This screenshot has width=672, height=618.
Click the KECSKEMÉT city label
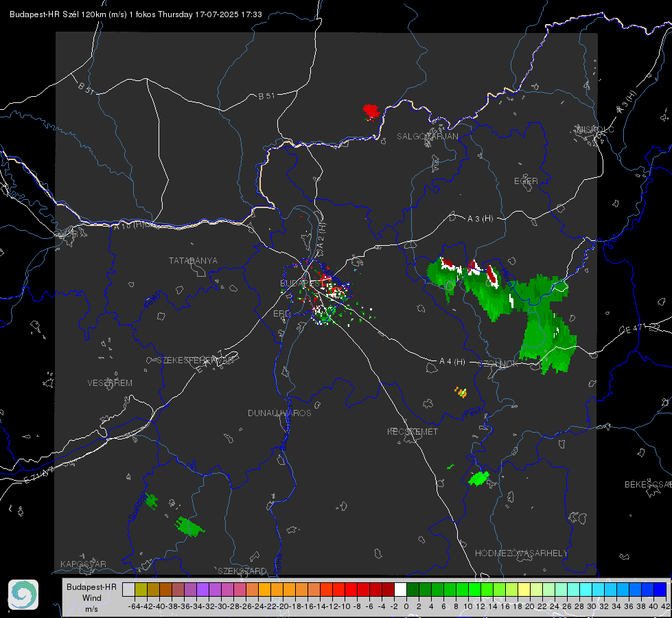click(413, 432)
